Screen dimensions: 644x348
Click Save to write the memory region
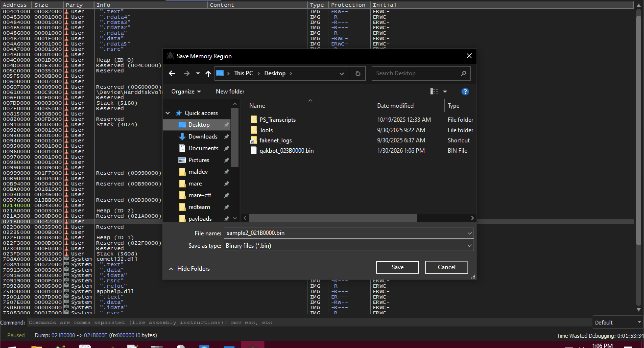point(397,267)
